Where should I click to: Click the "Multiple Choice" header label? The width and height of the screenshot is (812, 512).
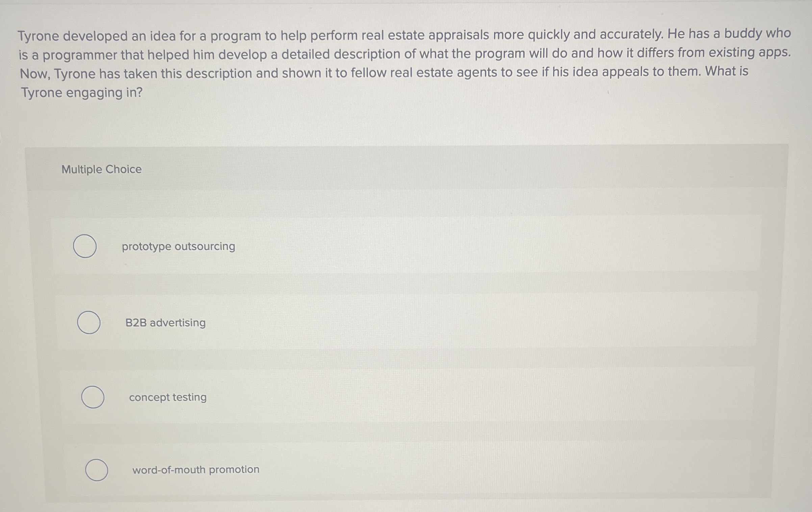102,170
